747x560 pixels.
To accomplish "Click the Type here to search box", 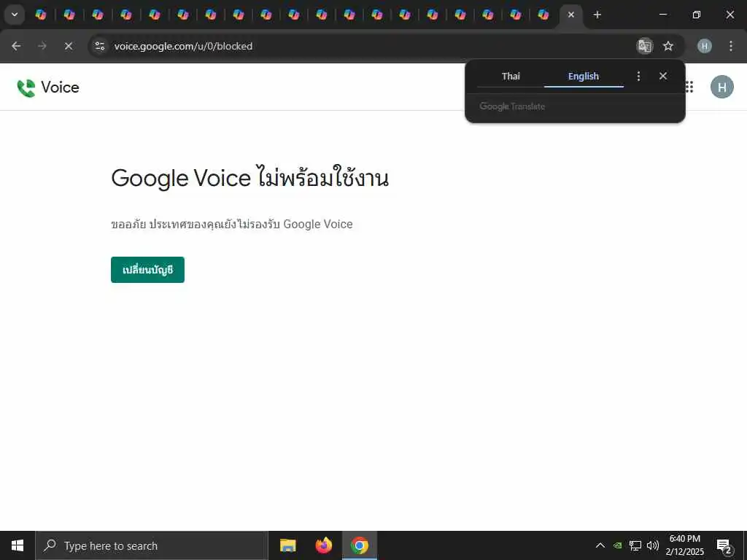I will coord(152,545).
